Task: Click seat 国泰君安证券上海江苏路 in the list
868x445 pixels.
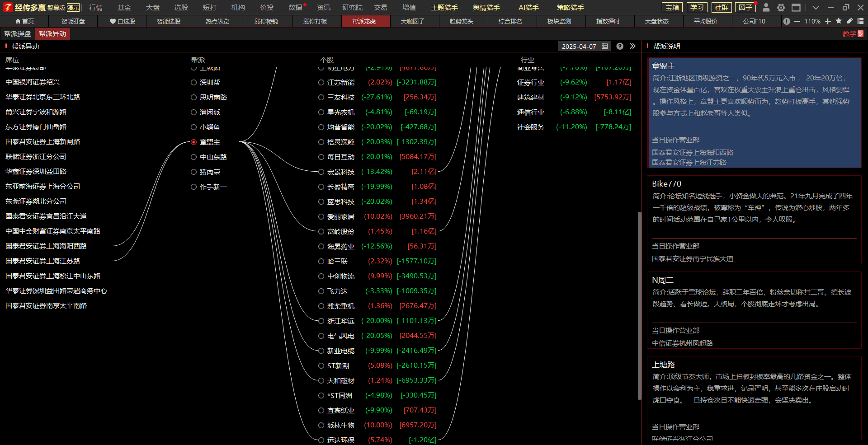Action: click(x=42, y=261)
